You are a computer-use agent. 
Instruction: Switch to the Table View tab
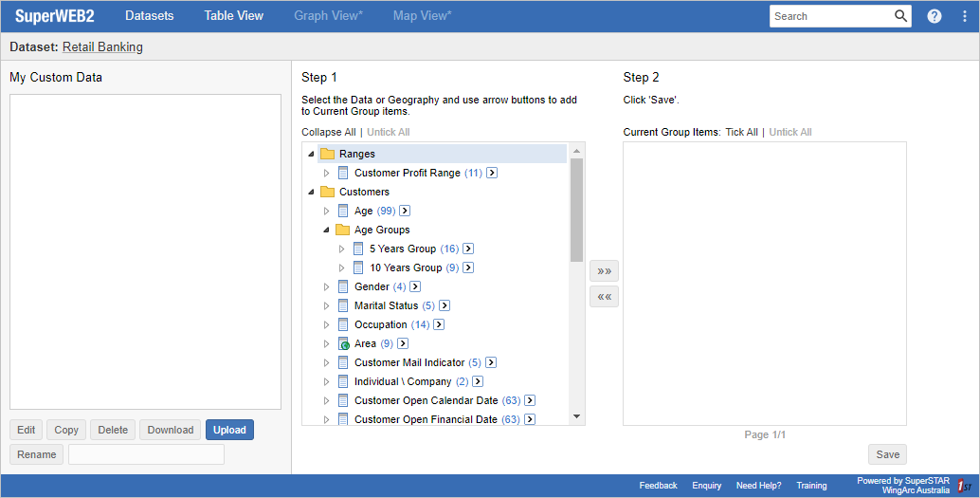234,16
